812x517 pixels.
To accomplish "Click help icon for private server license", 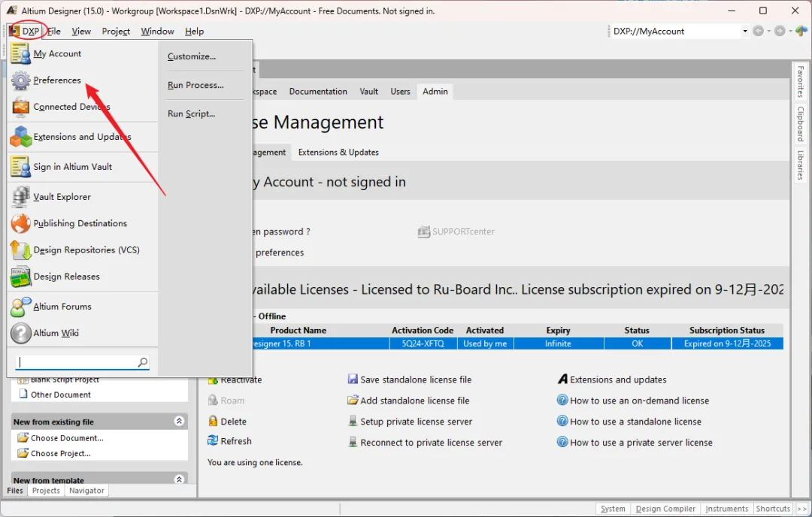I will pyautogui.click(x=562, y=442).
